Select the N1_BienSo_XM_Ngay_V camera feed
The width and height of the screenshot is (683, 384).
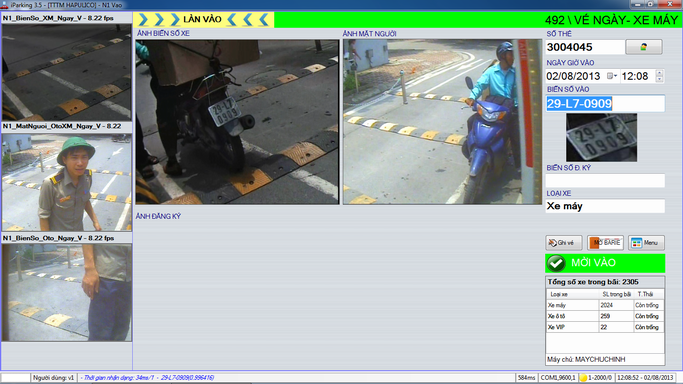67,72
